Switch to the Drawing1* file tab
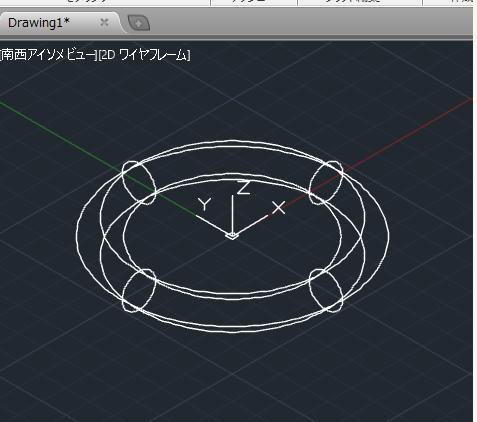Screen dimensions: 477x422 tap(39, 23)
